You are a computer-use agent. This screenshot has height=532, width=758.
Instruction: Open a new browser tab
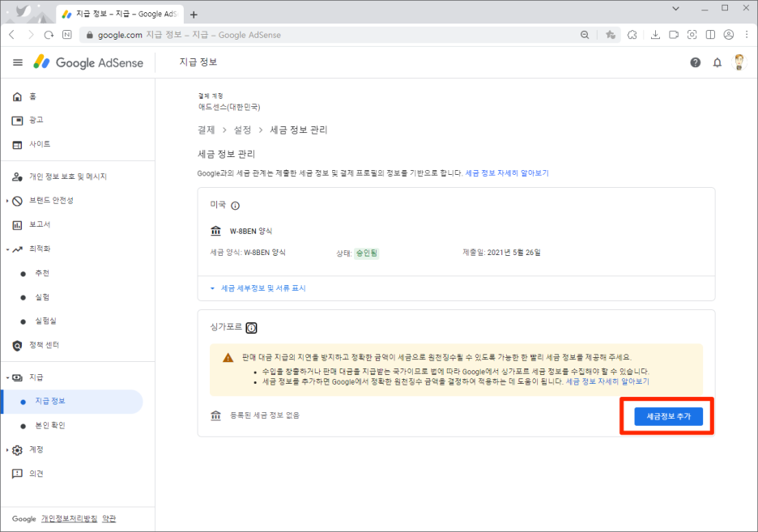coord(194,15)
